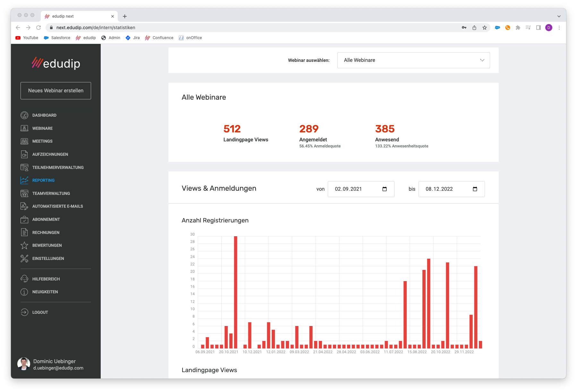
Task: Open the 'von' date calendar picker
Action: [385, 189]
